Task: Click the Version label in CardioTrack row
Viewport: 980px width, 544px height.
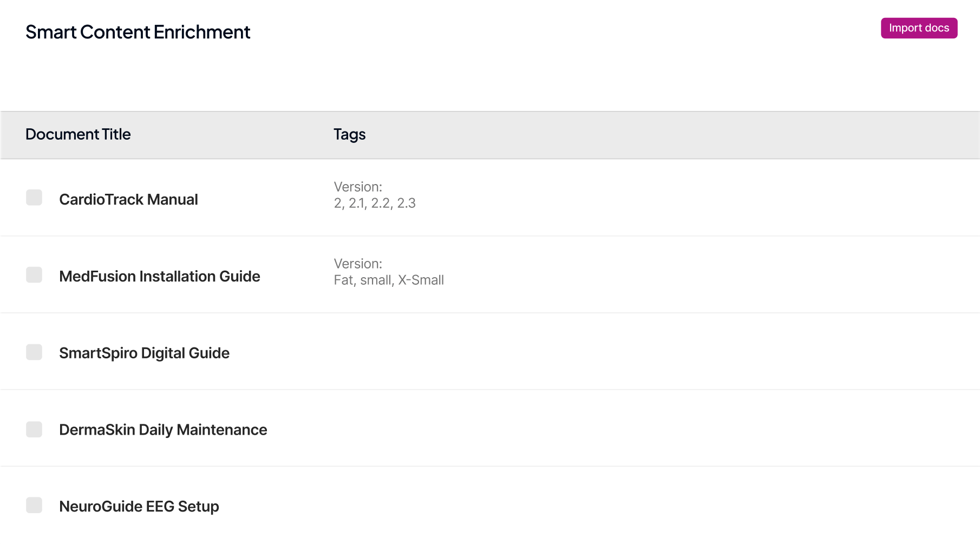Action: (x=358, y=187)
